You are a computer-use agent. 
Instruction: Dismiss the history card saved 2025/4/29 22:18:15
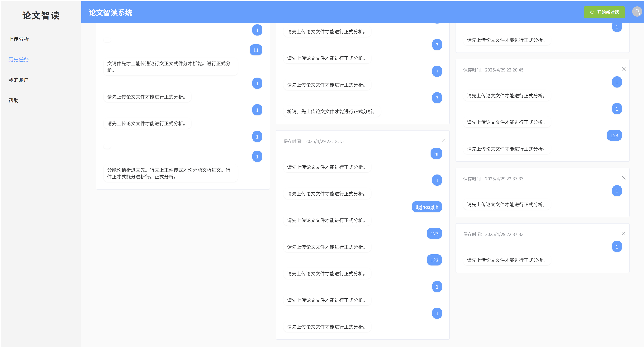(x=444, y=140)
